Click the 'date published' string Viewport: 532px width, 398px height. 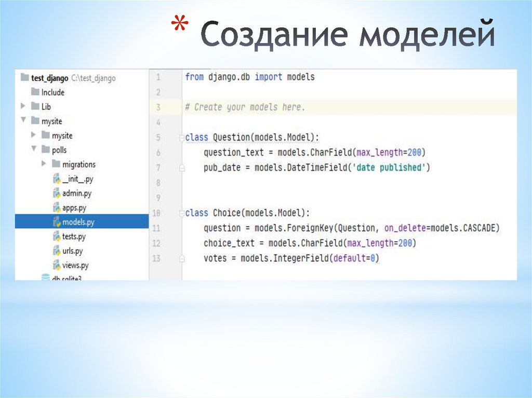[x=389, y=168]
